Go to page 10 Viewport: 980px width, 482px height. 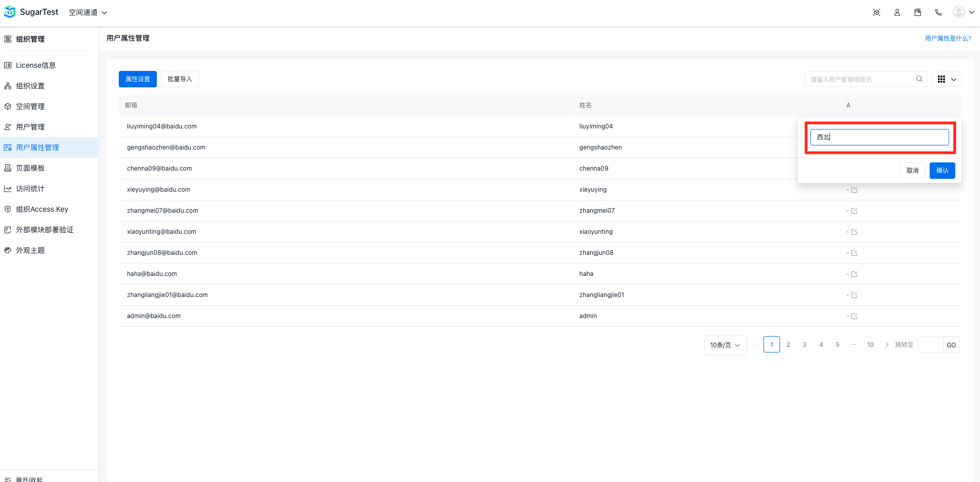(870, 345)
